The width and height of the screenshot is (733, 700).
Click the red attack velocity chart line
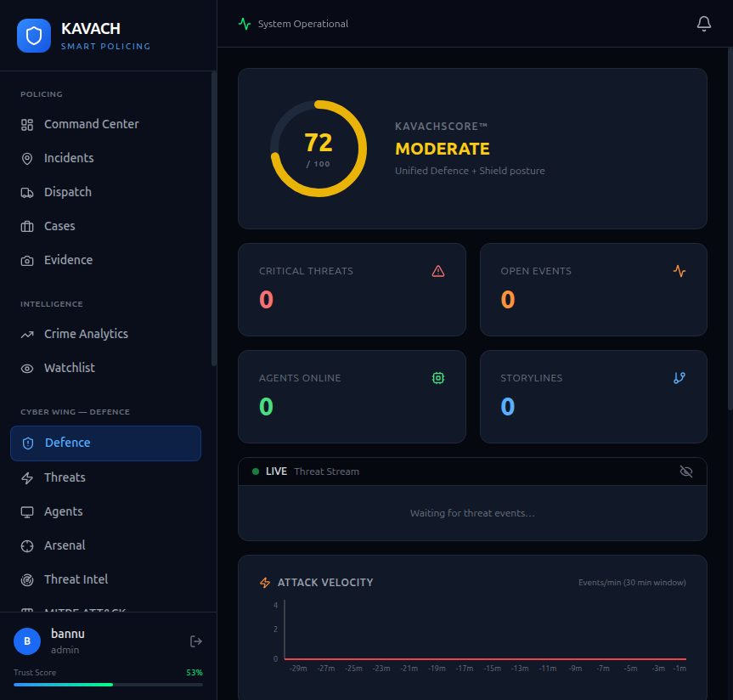tap(485, 659)
